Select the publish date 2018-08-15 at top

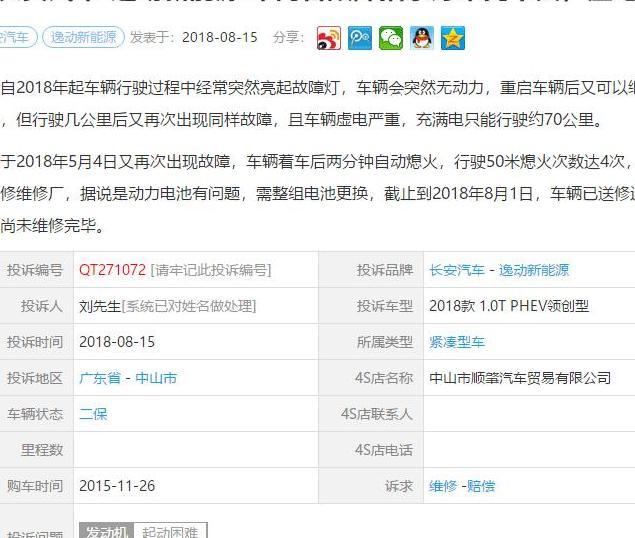(x=220, y=37)
